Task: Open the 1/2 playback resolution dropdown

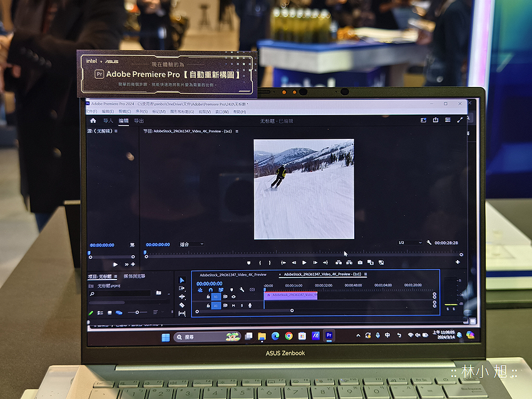Action: (x=410, y=243)
